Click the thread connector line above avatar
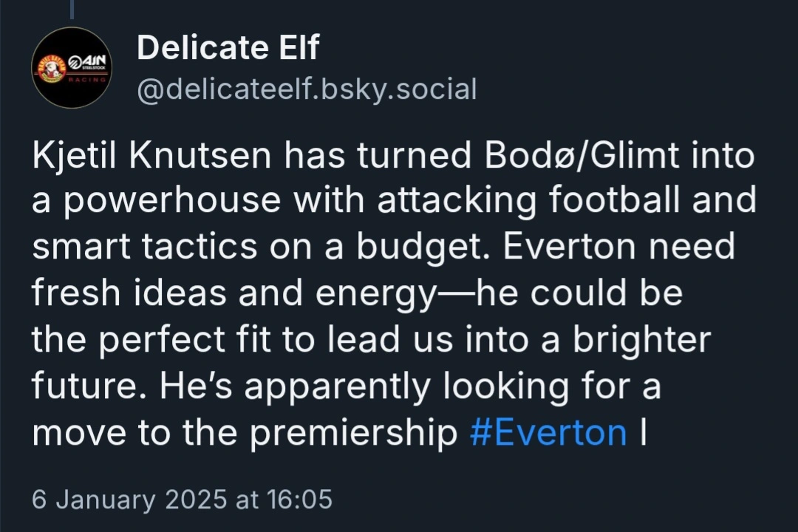The width and height of the screenshot is (798, 532). 72,9
